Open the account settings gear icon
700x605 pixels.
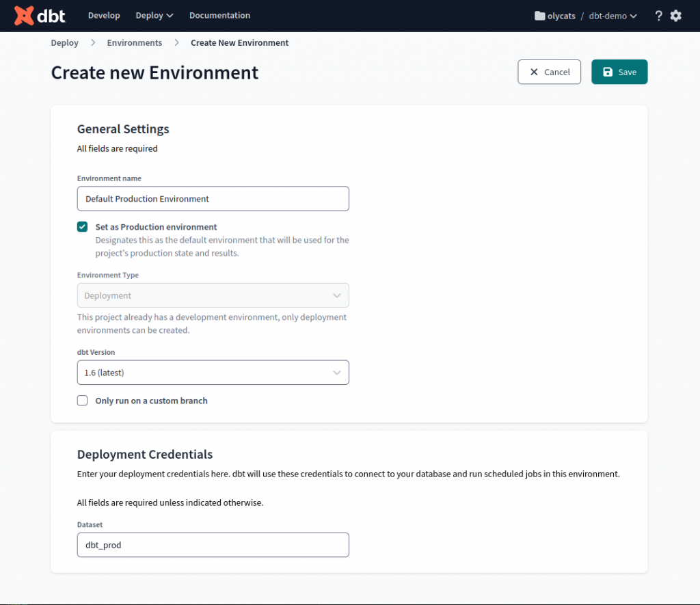(676, 16)
